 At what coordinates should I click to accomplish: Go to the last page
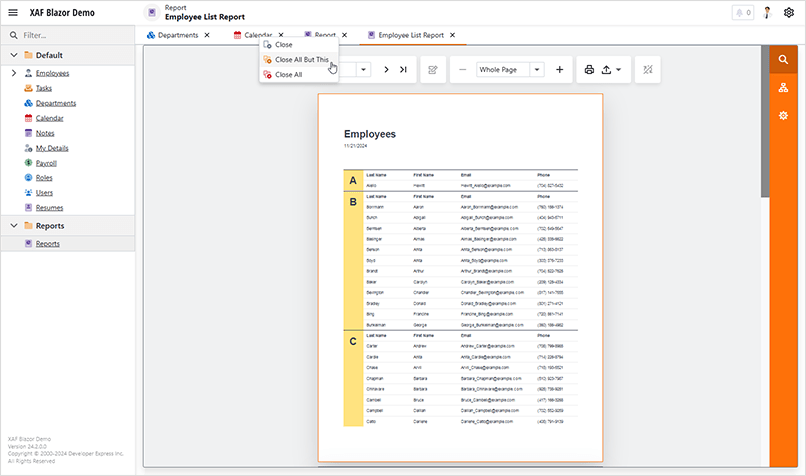(402, 70)
